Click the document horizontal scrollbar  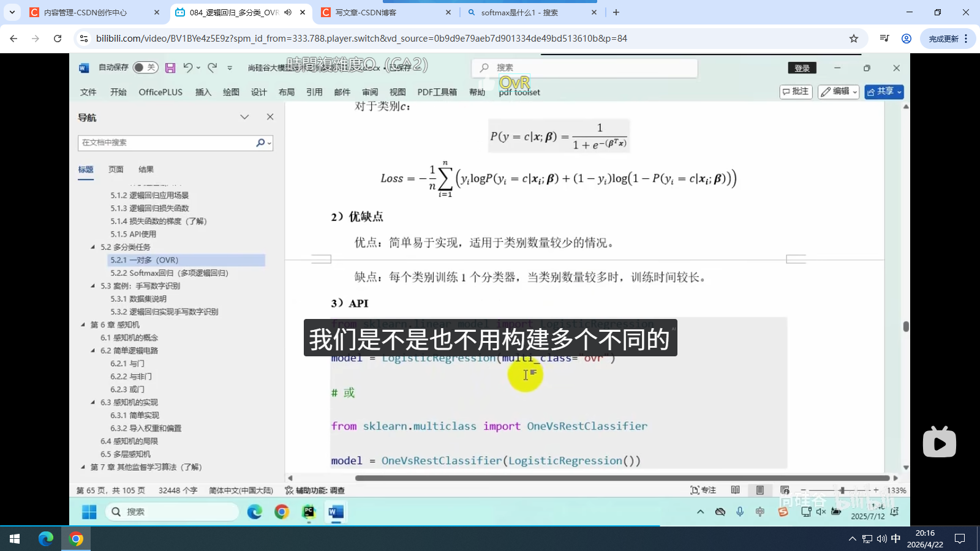point(622,478)
